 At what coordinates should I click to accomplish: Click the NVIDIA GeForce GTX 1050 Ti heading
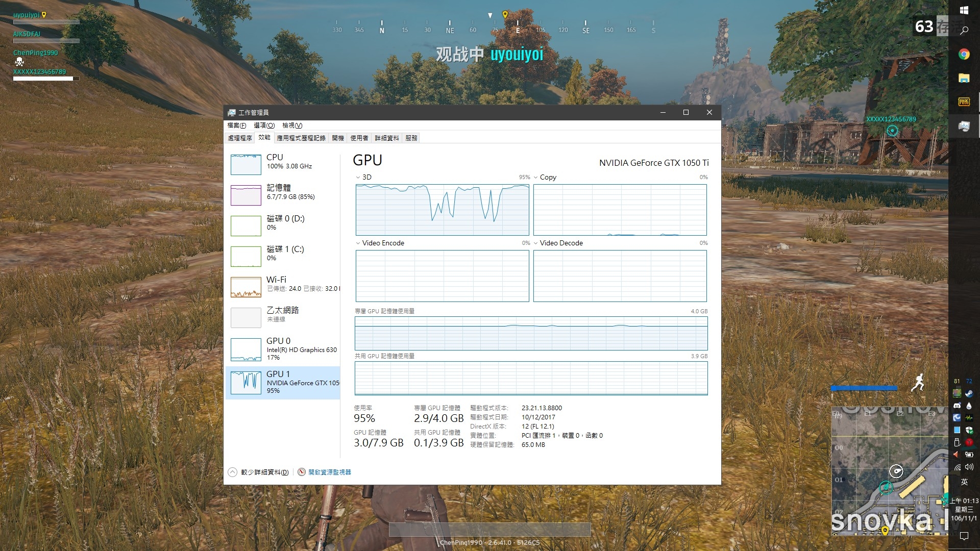tap(654, 163)
